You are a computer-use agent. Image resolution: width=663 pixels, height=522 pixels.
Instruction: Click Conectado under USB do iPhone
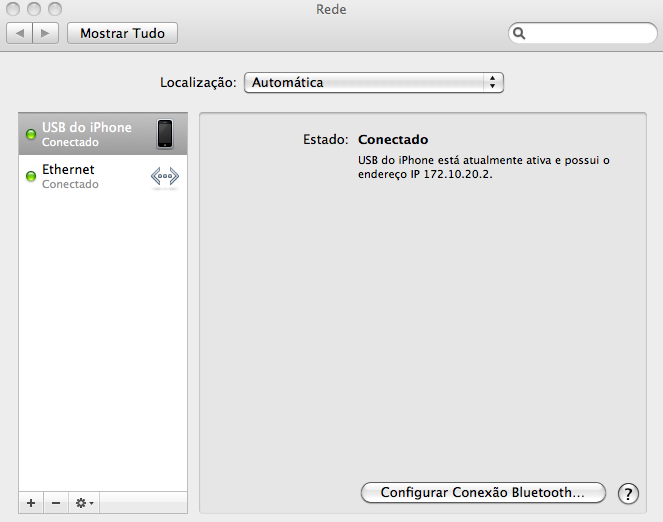(x=70, y=142)
